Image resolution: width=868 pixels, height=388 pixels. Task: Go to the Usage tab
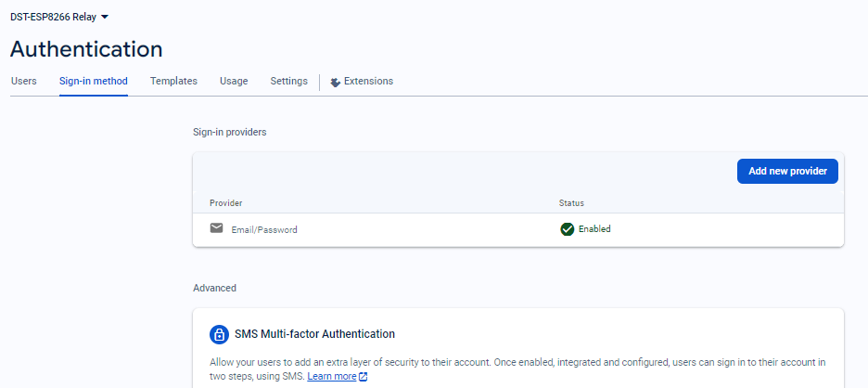(234, 82)
